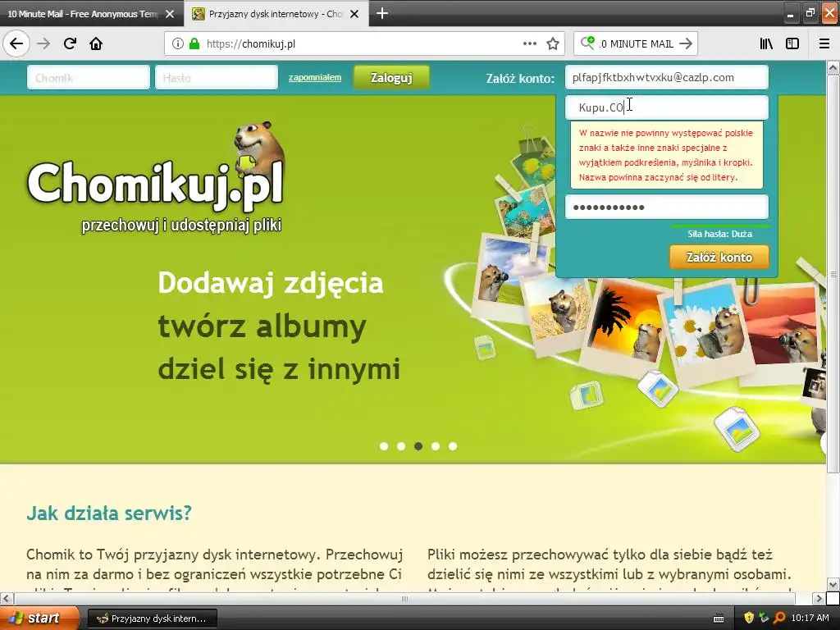Open the Library bookshelf icon

[766, 44]
